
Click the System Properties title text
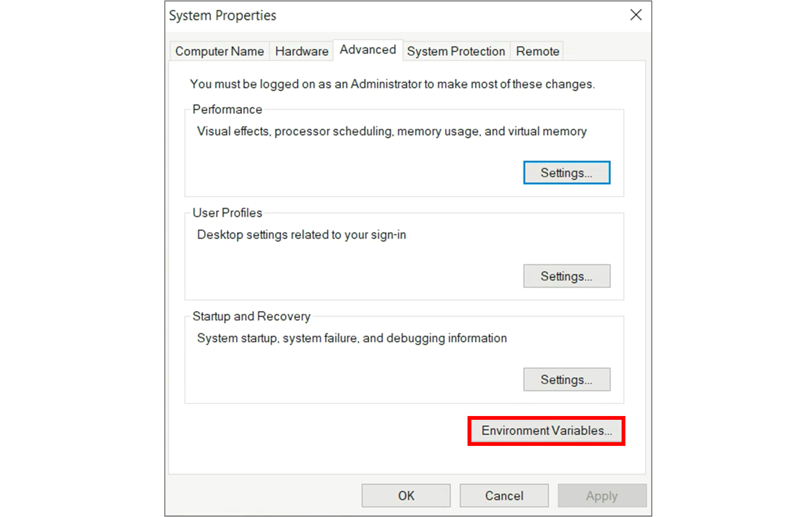click(223, 16)
